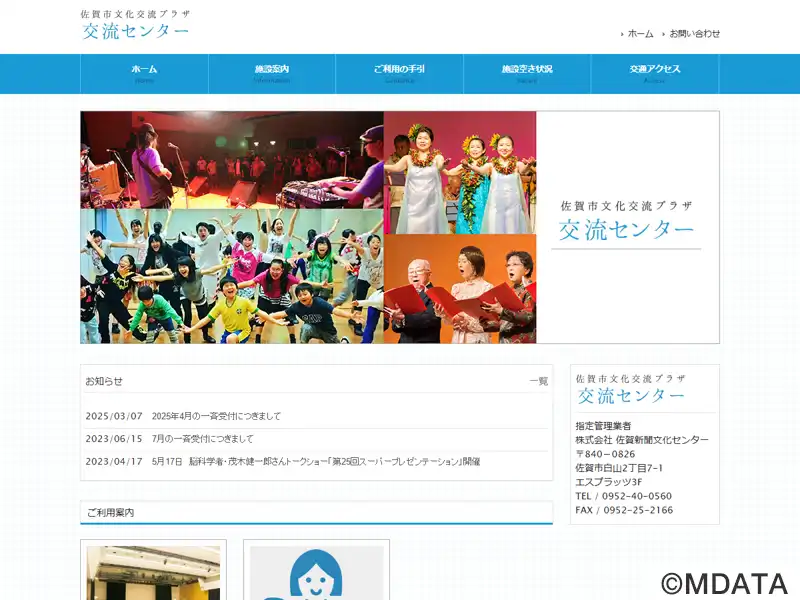Click the 交流センター logo in the header
Viewport: 800px width, 600px height.
[x=135, y=26]
